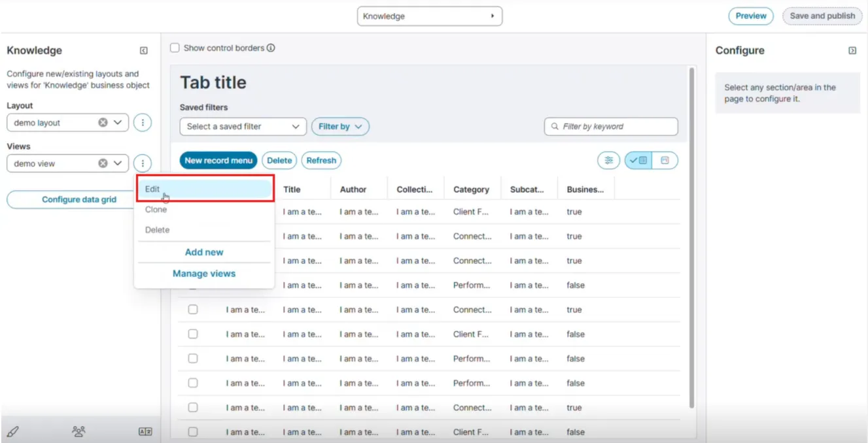Image resolution: width=868 pixels, height=443 pixels.
Task: Open grid settings sliders icon
Action: (609, 160)
